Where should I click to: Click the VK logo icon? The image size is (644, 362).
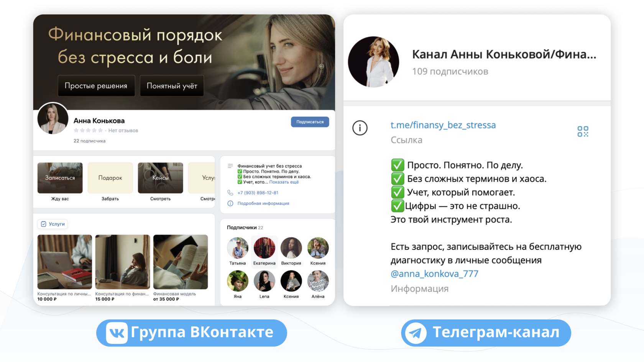click(117, 333)
